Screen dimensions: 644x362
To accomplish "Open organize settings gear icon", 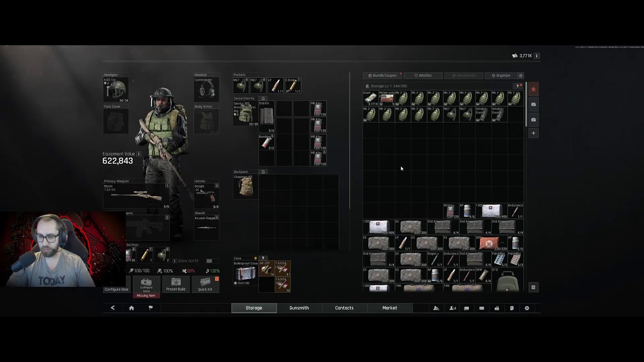I will [521, 75].
